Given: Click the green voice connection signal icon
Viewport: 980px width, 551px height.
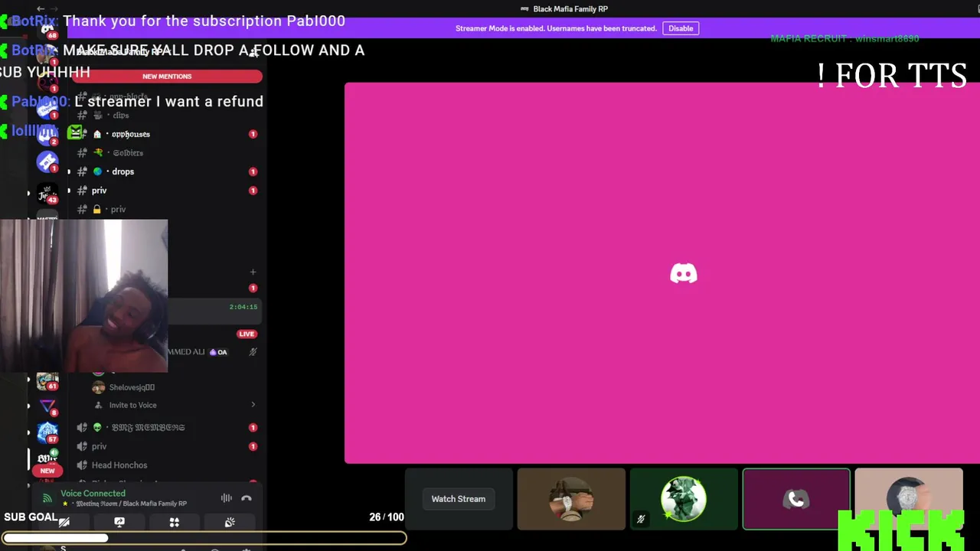Looking at the screenshot, I should click(47, 498).
